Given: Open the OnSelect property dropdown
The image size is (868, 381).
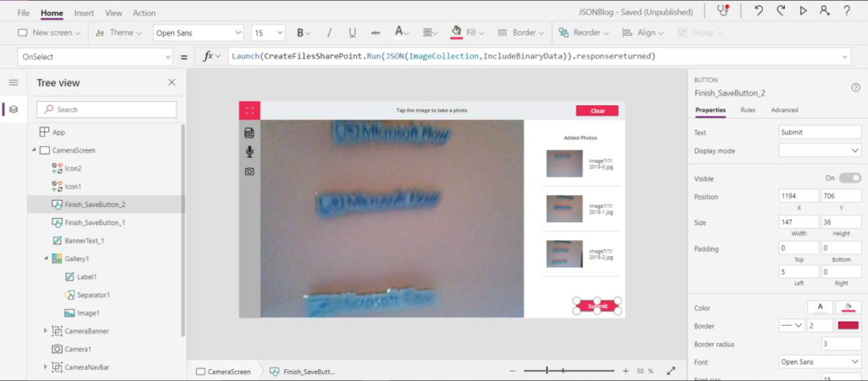Looking at the screenshot, I should pyautogui.click(x=95, y=57).
